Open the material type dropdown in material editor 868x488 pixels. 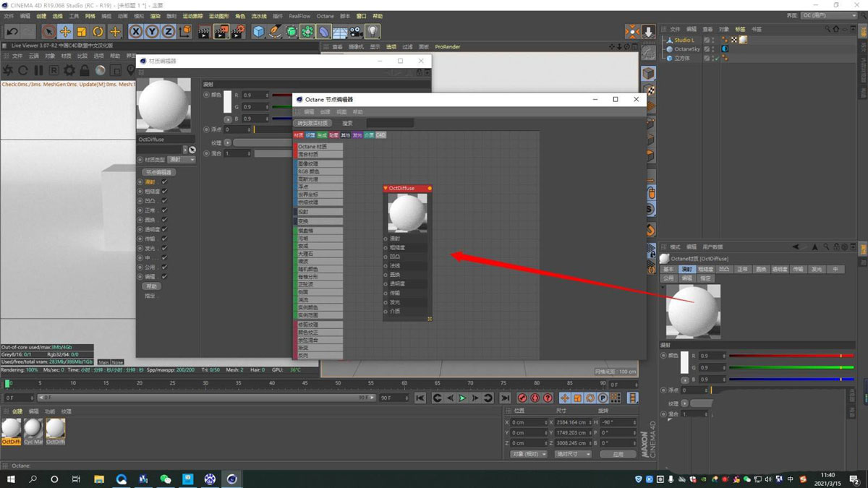(181, 160)
